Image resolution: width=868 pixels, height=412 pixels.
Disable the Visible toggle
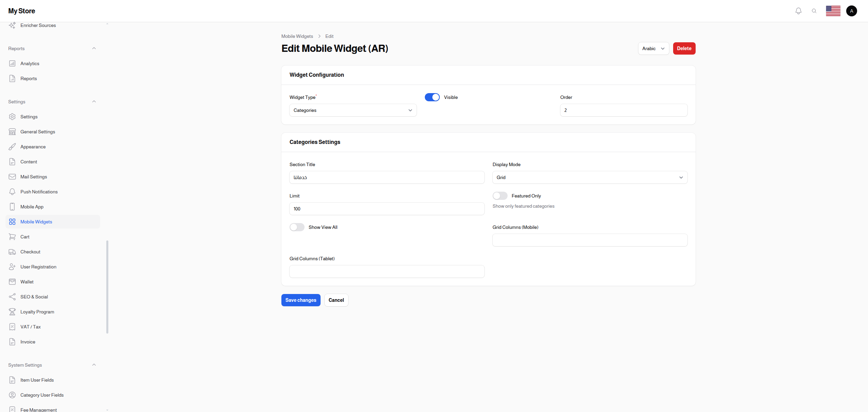tap(432, 97)
